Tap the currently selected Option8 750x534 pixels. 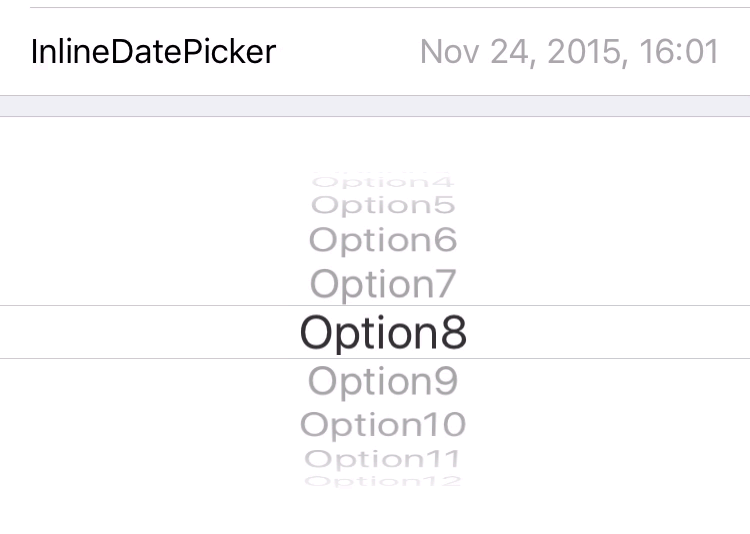pyautogui.click(x=383, y=332)
